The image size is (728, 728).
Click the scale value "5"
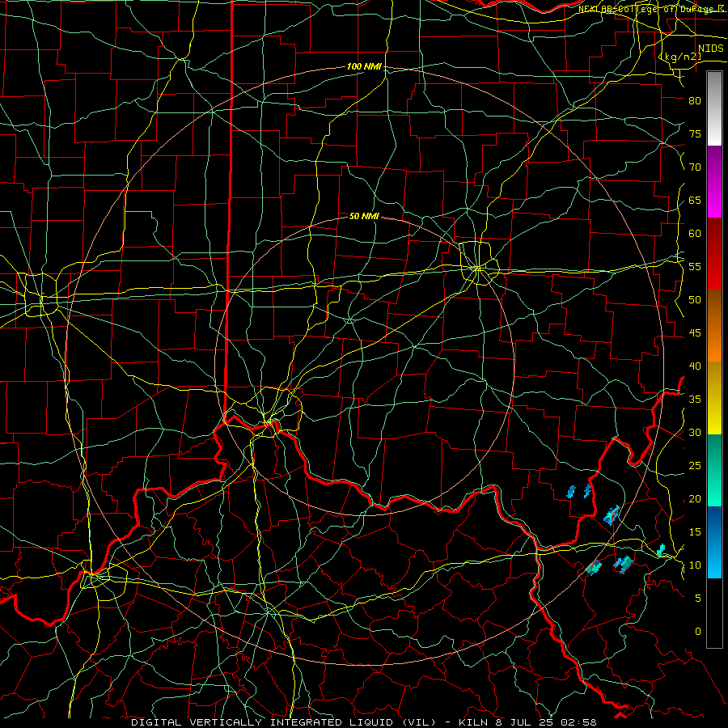[x=698, y=599]
